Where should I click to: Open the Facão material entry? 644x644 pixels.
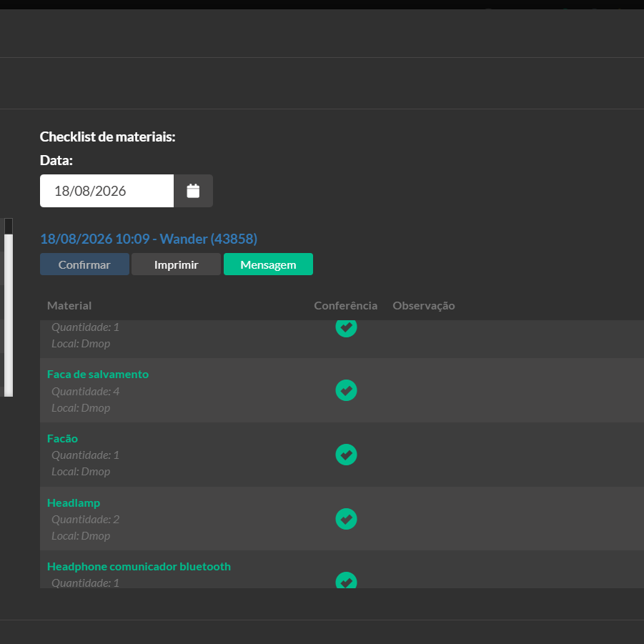(x=62, y=438)
